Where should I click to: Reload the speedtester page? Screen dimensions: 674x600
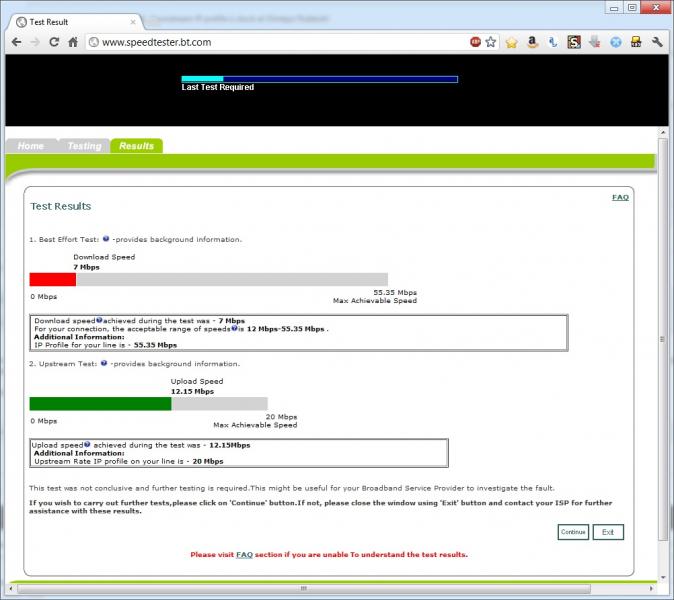54,42
